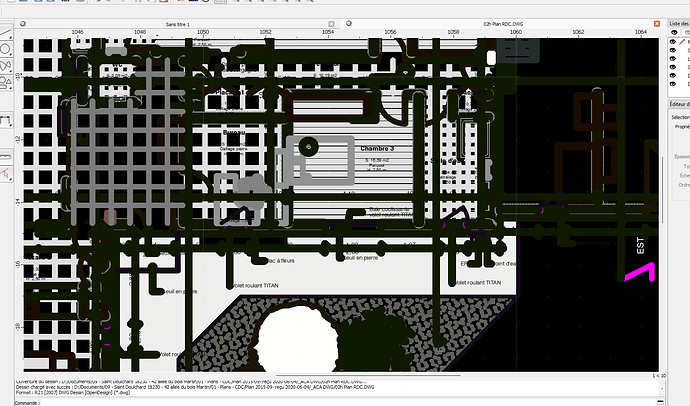
Task: Switch to the 02h Plan RDC.DWG tab
Action: (503, 24)
